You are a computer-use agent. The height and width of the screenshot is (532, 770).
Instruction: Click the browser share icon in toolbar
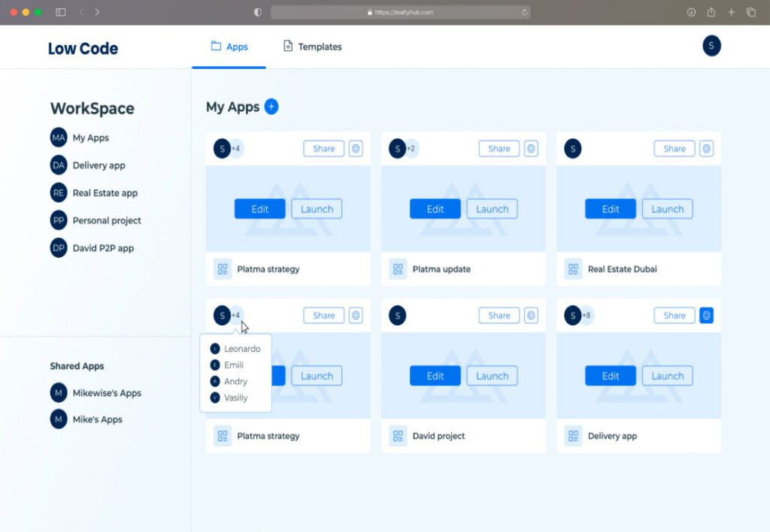click(x=711, y=12)
